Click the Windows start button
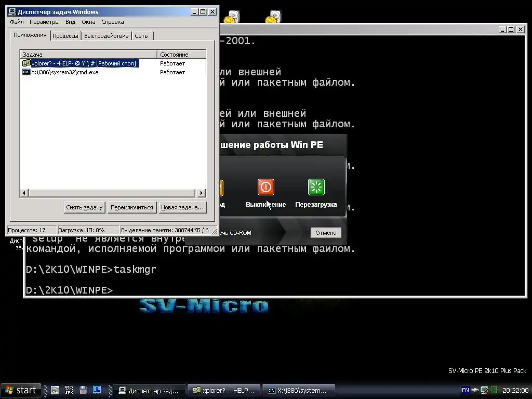 click(x=21, y=391)
